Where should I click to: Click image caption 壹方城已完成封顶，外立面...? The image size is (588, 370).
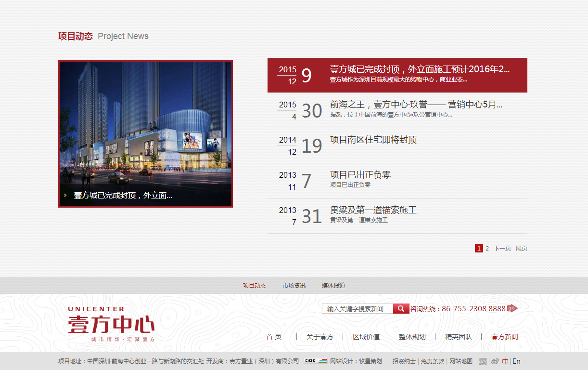tap(123, 196)
